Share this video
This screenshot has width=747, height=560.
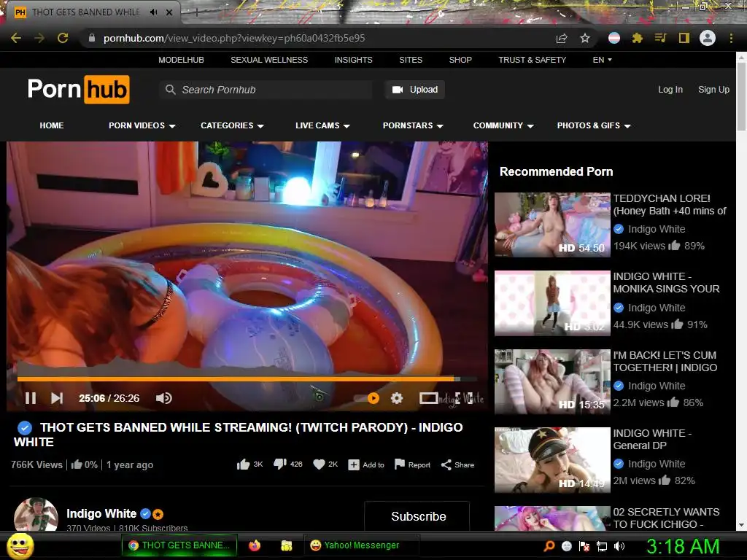pos(457,464)
